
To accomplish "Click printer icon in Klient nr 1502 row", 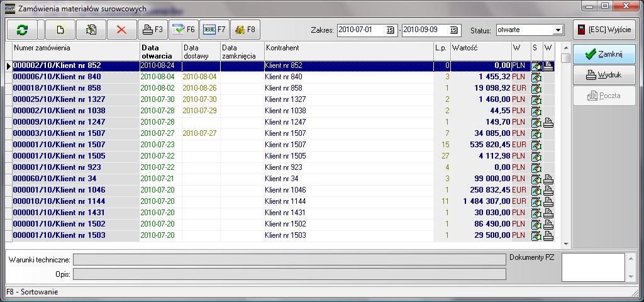I will pos(548,225).
